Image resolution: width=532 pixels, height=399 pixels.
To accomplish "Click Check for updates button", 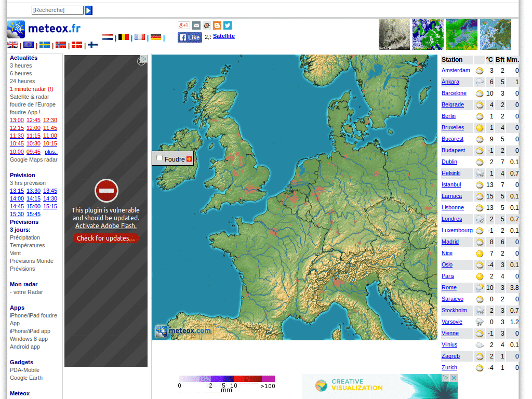I will click(106, 238).
